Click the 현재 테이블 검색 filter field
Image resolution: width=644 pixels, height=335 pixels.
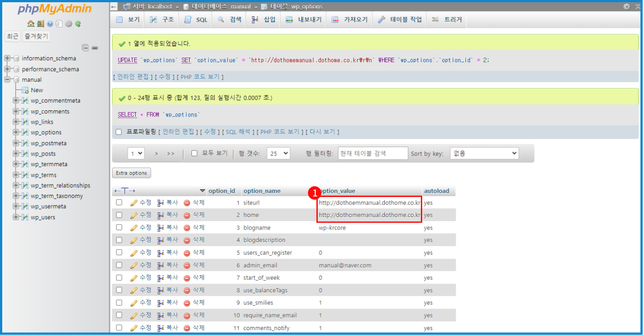click(373, 153)
